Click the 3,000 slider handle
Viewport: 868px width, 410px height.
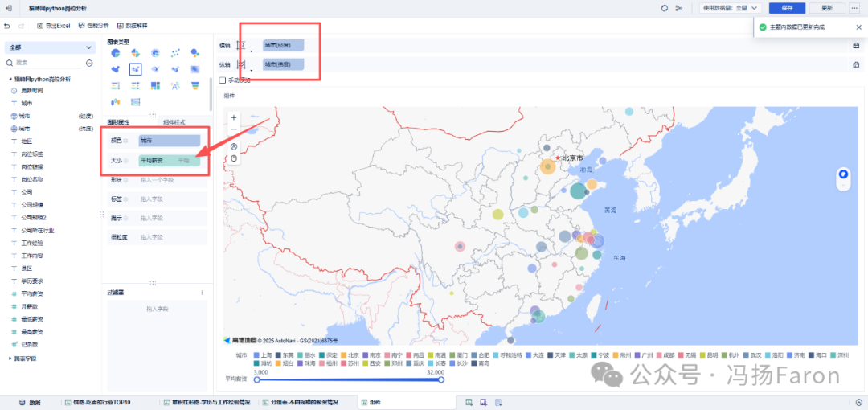click(257, 379)
